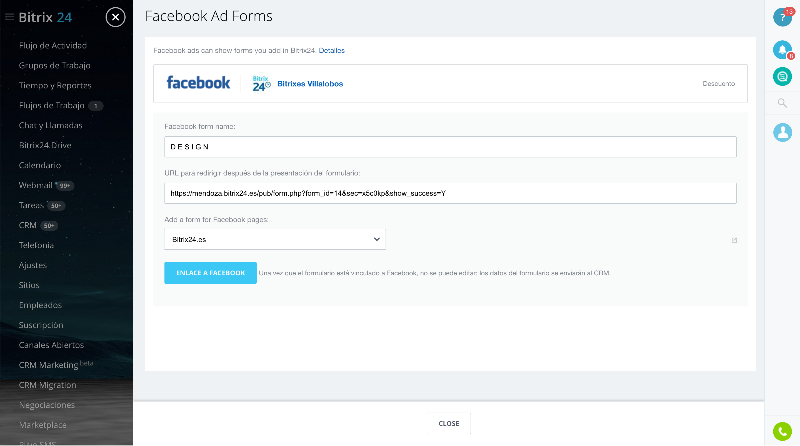Open Sitios in the left menu

[x=29, y=285]
